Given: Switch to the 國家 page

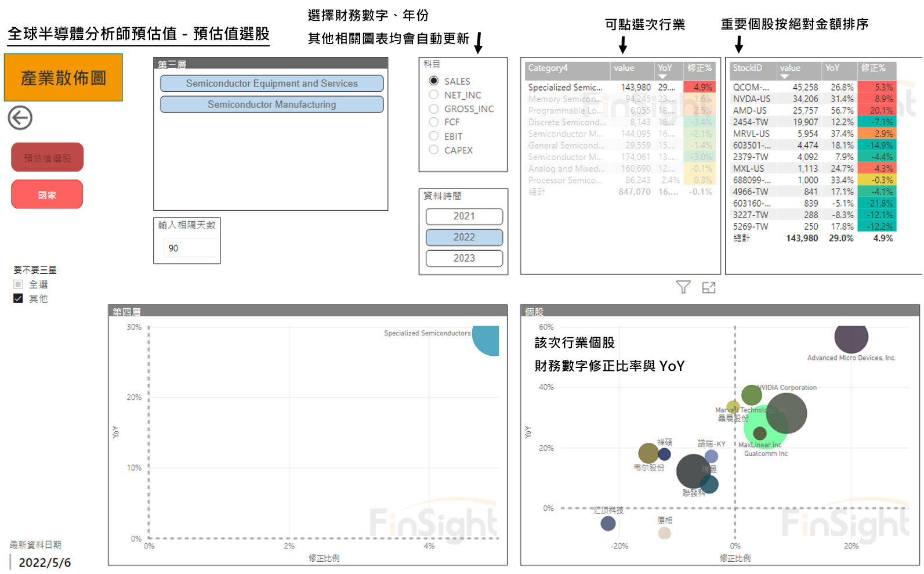Looking at the screenshot, I should 47,194.
